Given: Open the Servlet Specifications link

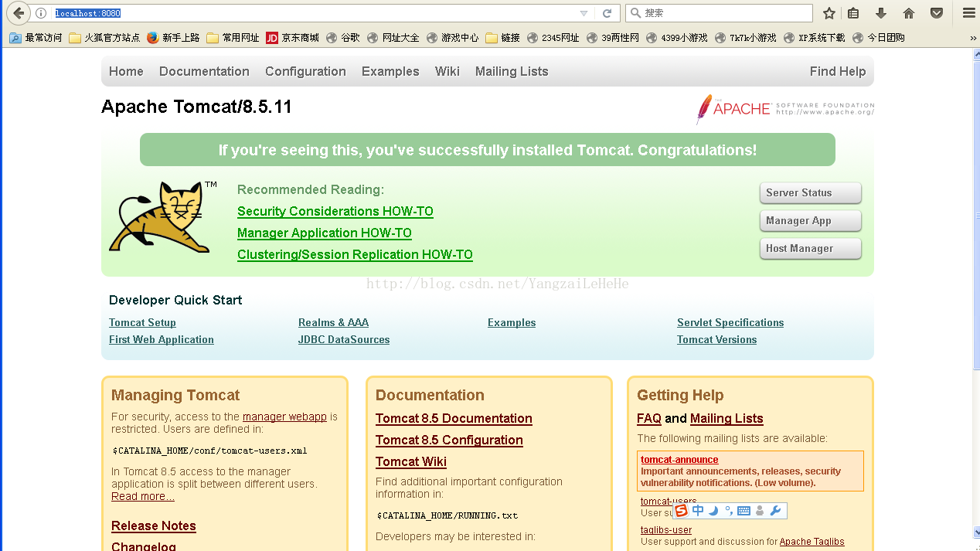Looking at the screenshot, I should pos(730,323).
